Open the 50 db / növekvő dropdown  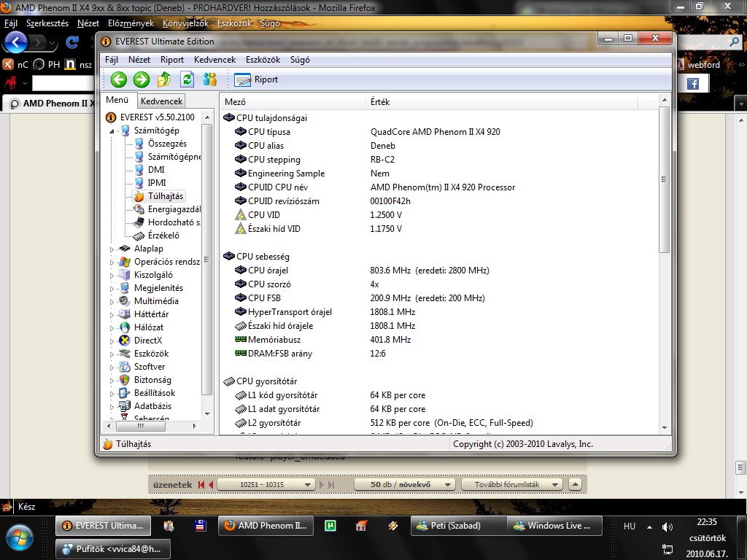pos(404,485)
